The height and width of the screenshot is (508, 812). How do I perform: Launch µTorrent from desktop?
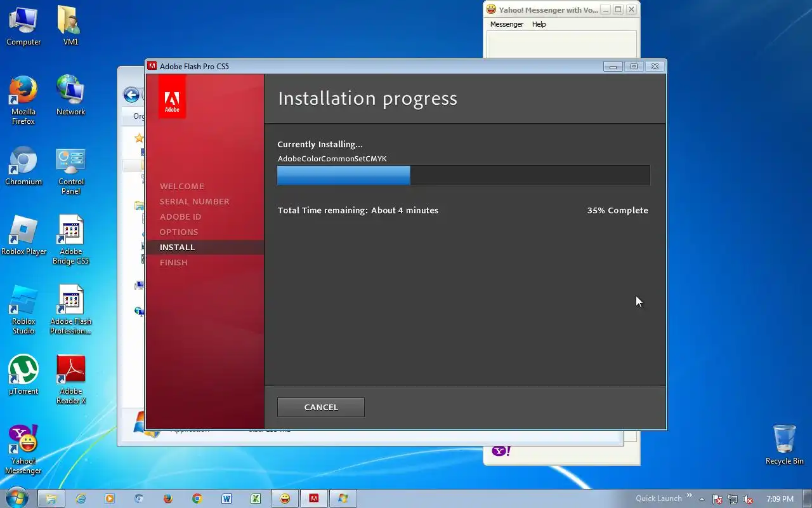(23, 376)
